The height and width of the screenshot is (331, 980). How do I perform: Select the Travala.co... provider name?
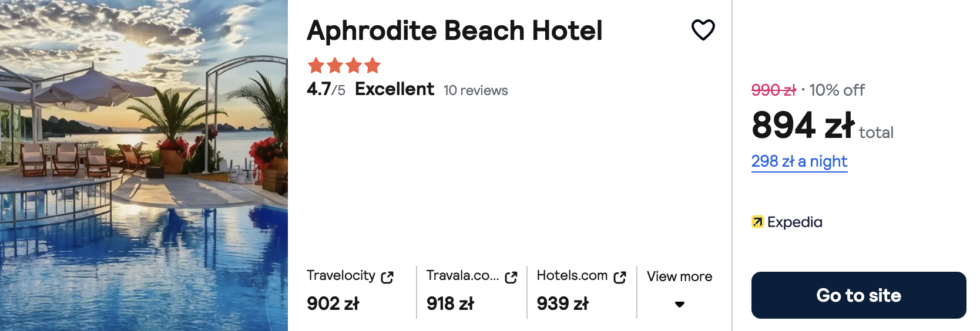click(462, 276)
